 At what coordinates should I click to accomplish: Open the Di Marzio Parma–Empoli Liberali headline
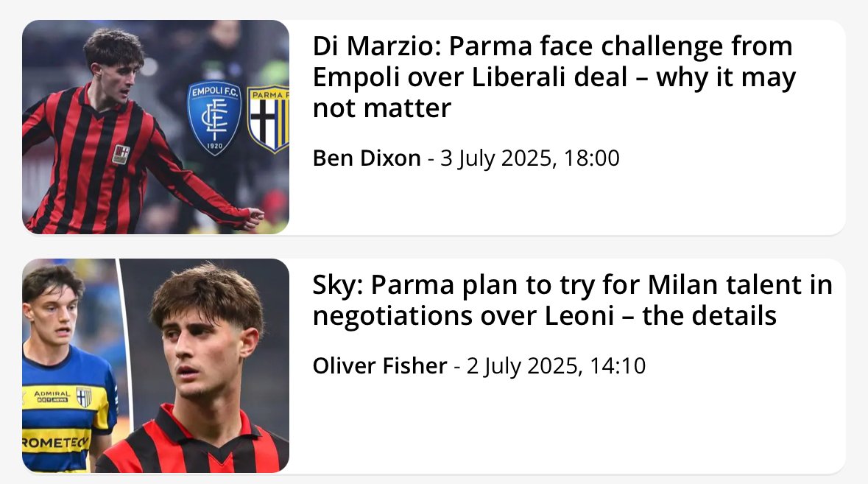(554, 77)
